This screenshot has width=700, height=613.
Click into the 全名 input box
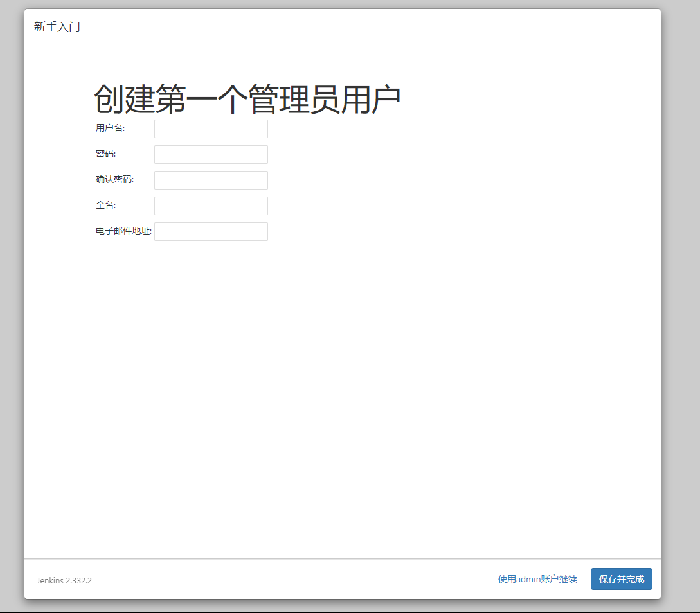211,206
